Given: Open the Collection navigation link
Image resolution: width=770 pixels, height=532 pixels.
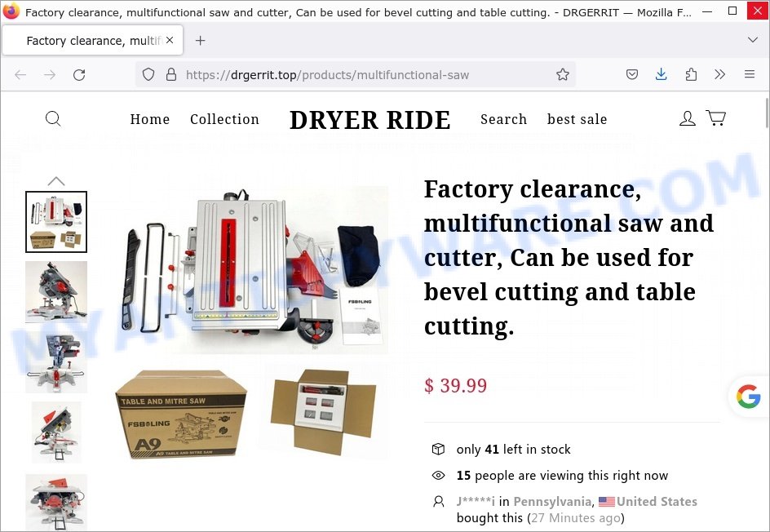Looking at the screenshot, I should coord(224,119).
